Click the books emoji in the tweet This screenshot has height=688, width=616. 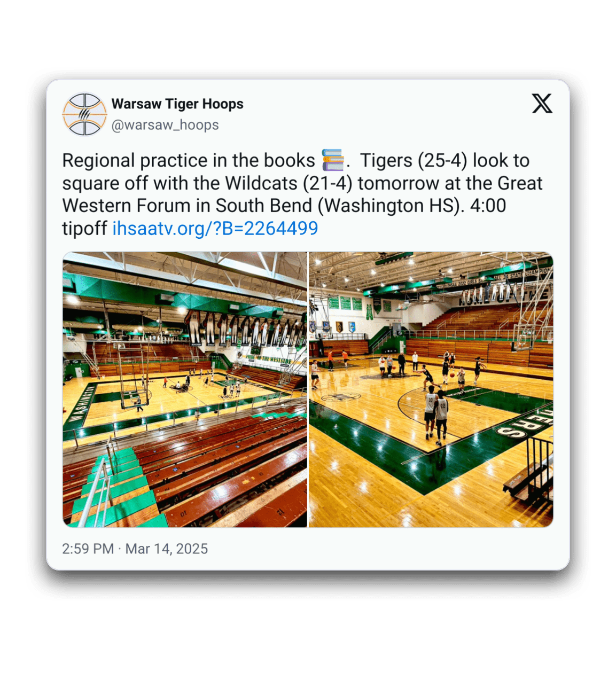pyautogui.click(x=332, y=160)
